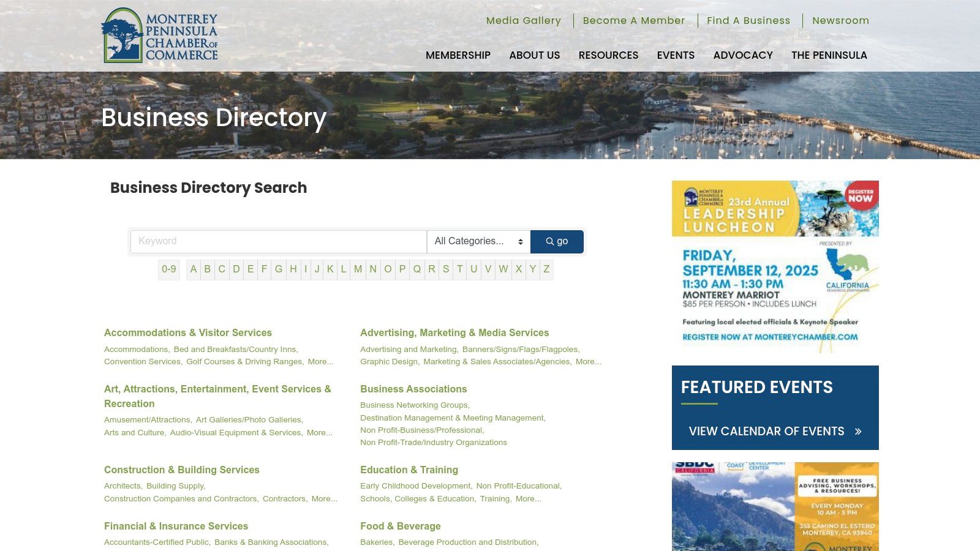Click inside the Keyword search field

point(276,241)
